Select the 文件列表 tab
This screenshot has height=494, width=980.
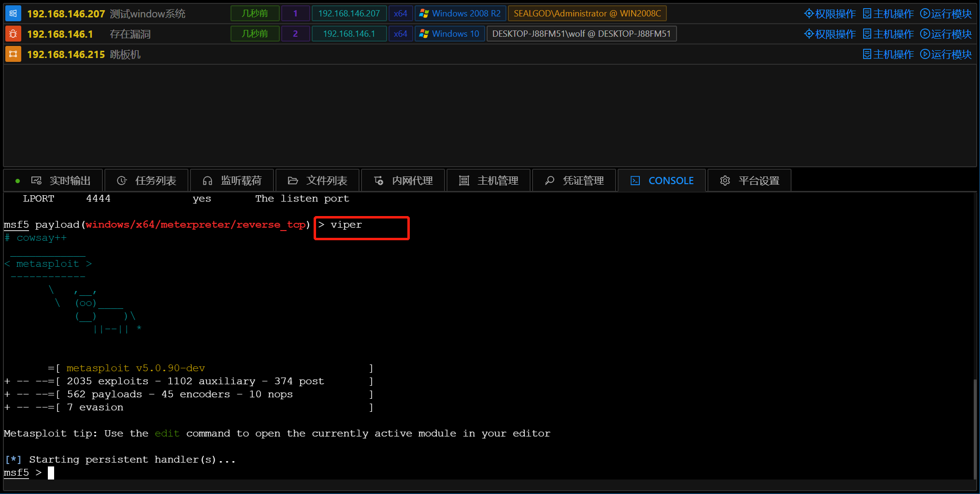tap(317, 180)
